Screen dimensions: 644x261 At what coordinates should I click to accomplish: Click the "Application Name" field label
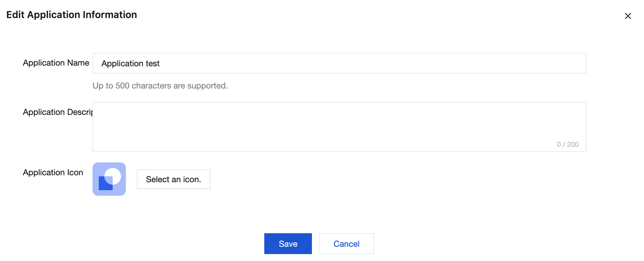click(x=56, y=63)
